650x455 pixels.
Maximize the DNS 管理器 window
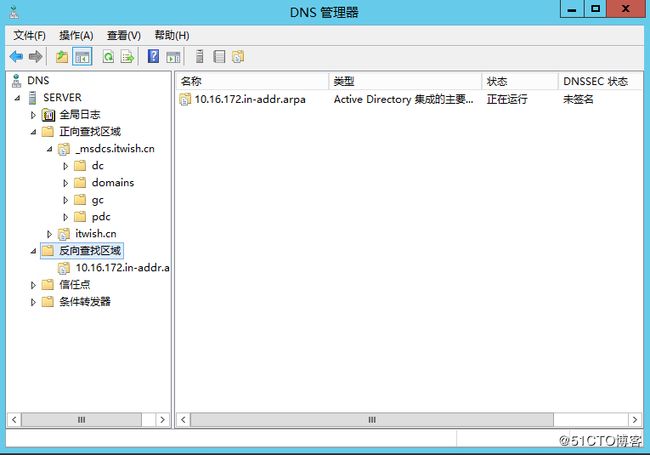(x=595, y=9)
